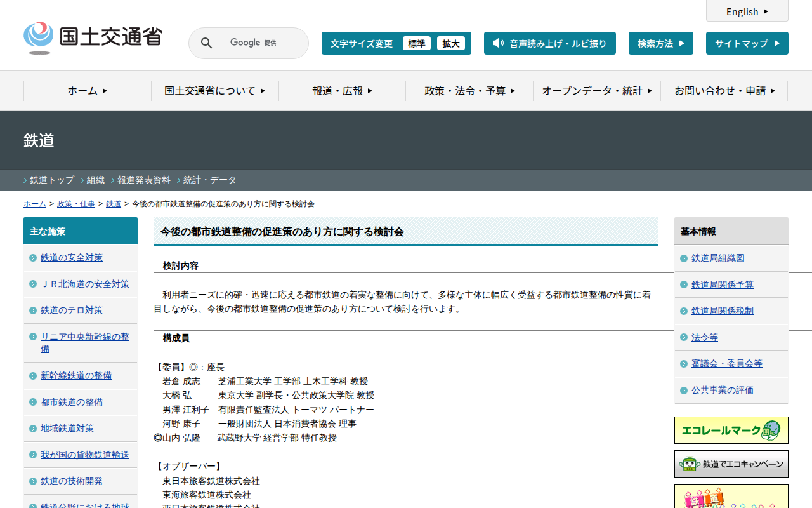Expand the 政策・法令・予算 menu

point(469,91)
